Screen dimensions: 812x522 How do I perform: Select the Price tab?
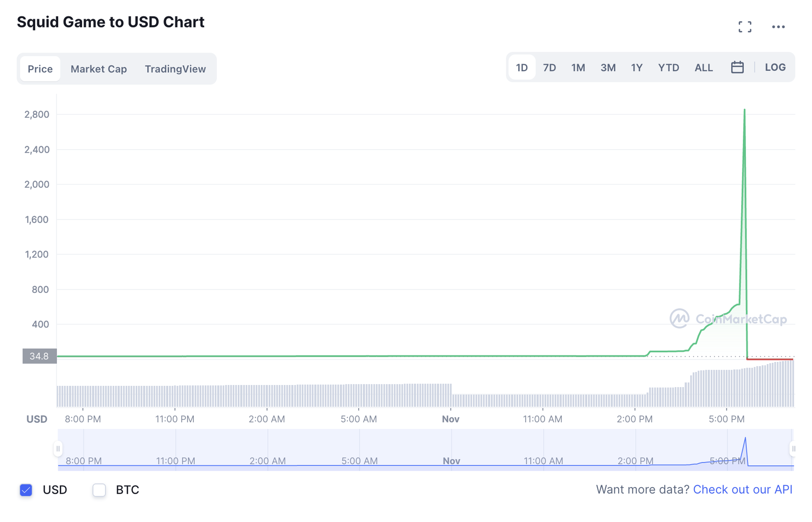point(40,69)
